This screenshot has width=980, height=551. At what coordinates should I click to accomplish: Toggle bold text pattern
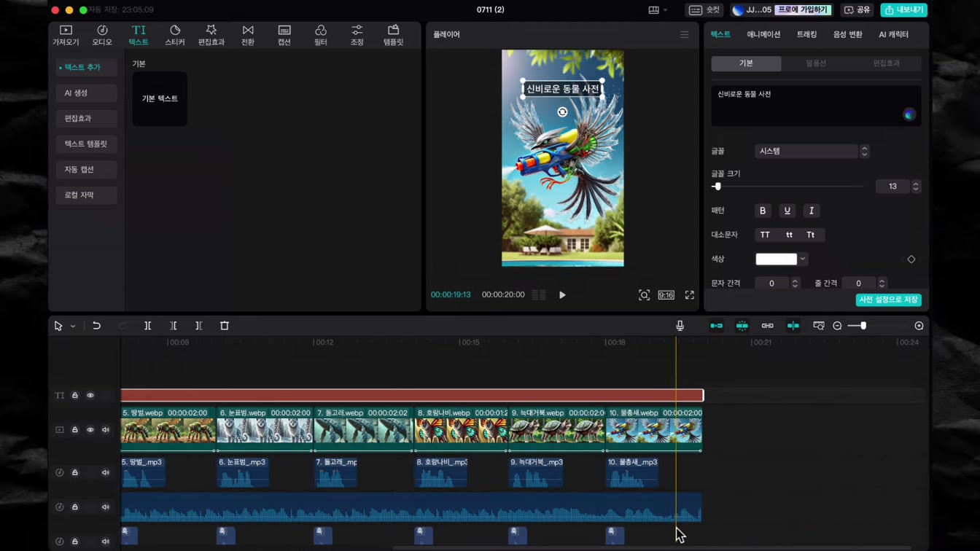pos(763,211)
